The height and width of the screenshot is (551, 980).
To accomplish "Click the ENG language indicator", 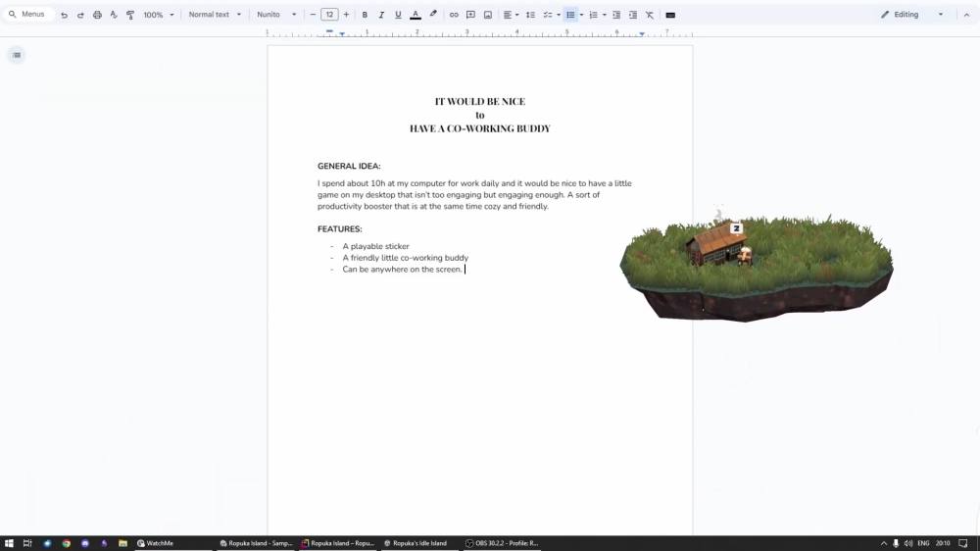I will click(923, 543).
